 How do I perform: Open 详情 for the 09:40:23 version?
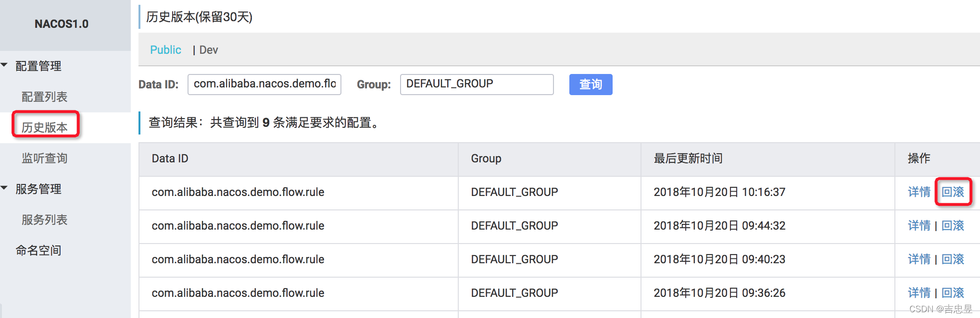(x=919, y=259)
